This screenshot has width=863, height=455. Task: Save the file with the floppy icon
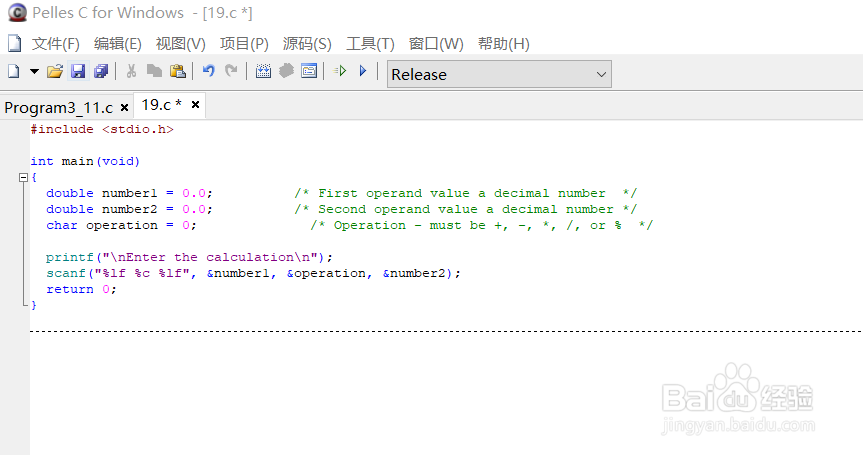[78, 71]
